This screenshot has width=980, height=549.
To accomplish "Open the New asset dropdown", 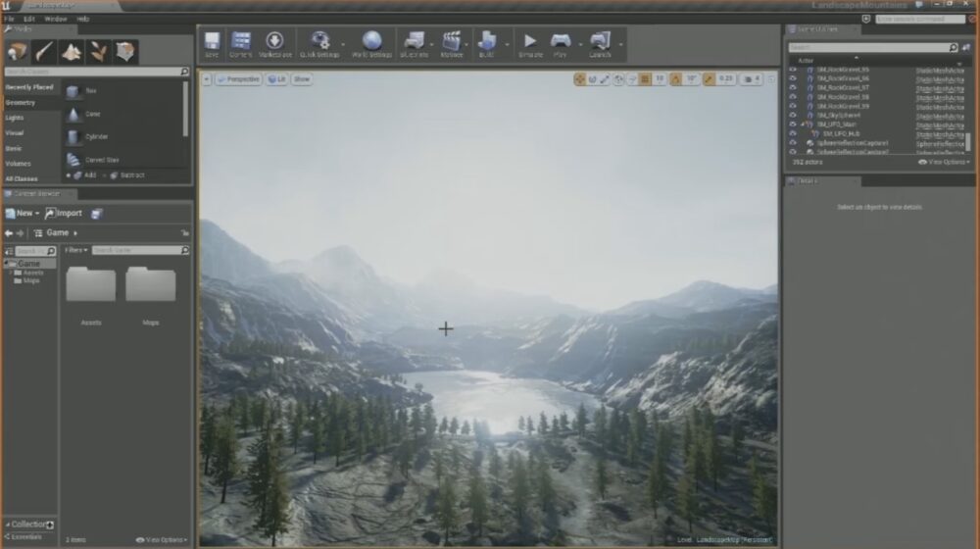I will click(x=23, y=213).
